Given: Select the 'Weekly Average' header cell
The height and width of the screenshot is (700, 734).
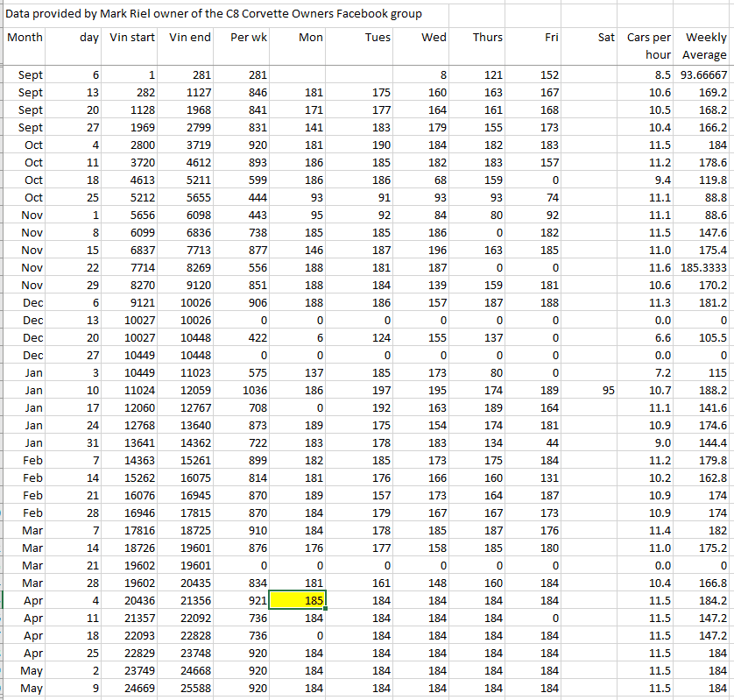Looking at the screenshot, I should [x=705, y=46].
